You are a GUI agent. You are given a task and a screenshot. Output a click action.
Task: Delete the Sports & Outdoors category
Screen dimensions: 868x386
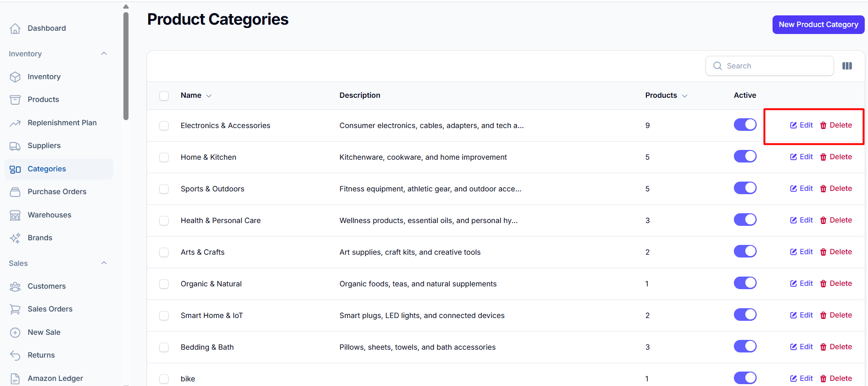(836, 189)
